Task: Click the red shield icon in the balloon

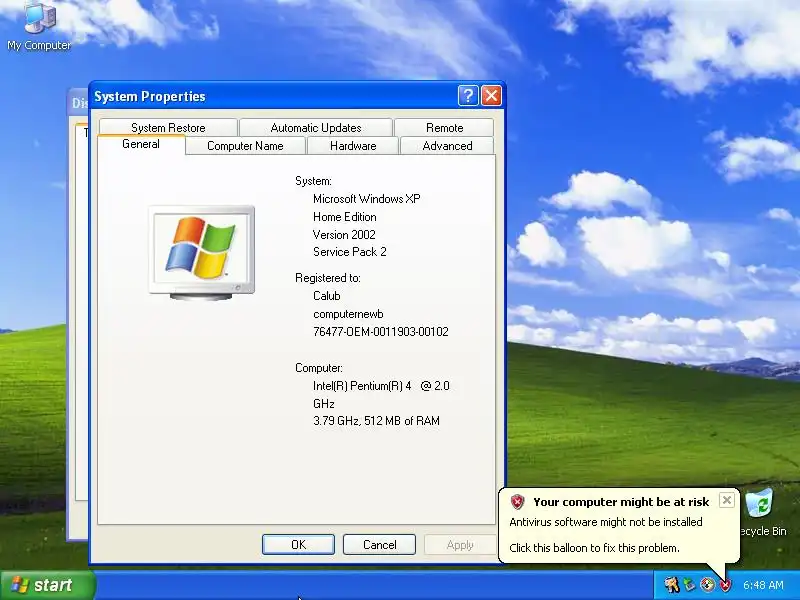Action: point(517,502)
